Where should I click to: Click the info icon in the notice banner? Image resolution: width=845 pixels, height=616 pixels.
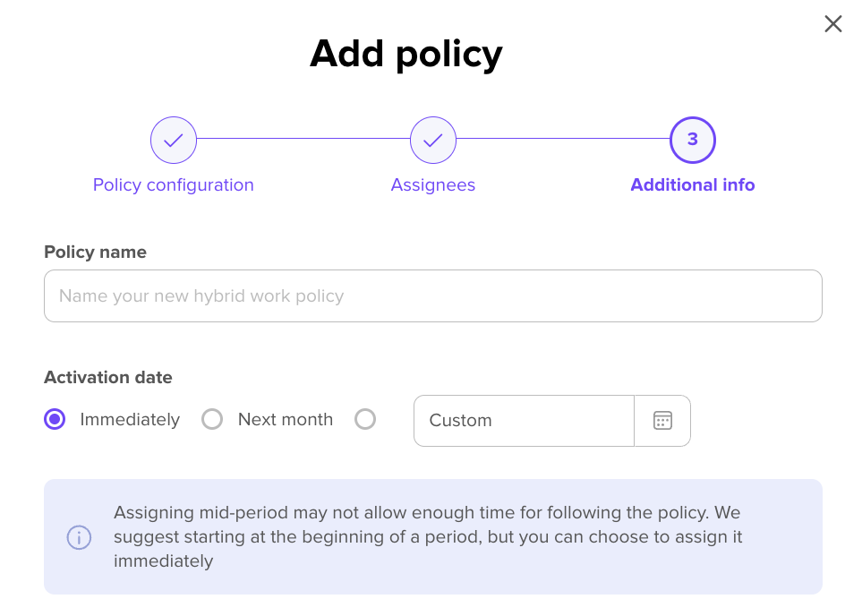[x=80, y=537]
